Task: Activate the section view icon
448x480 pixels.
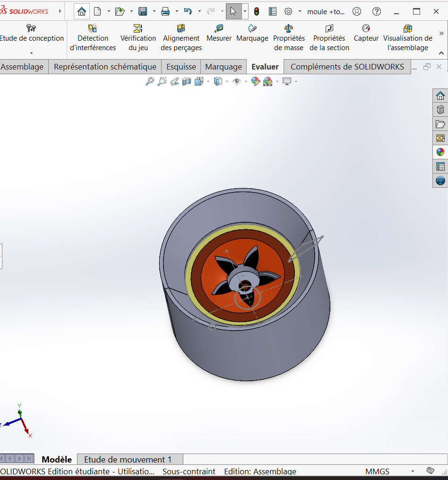Action: click(x=187, y=81)
